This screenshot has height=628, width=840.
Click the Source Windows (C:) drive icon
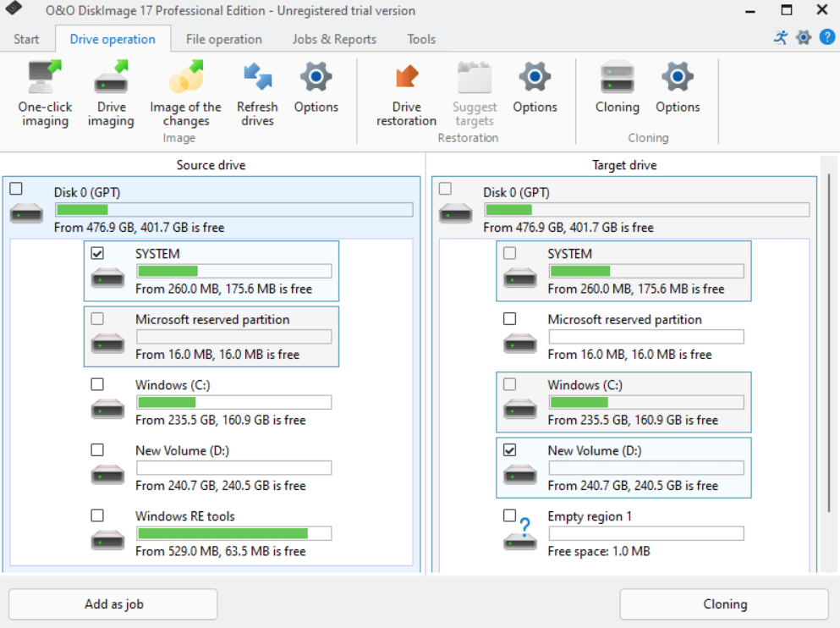(x=107, y=410)
